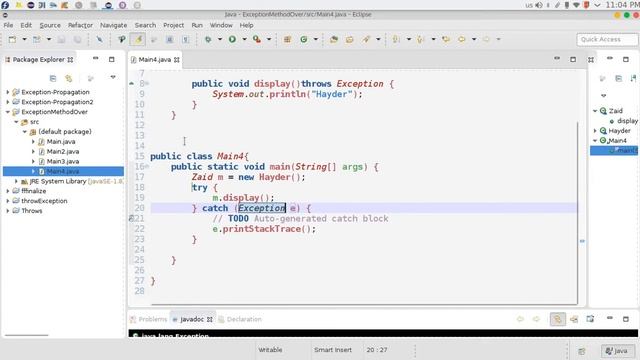Open Main3.java in Package Explorer
Screen dimensions: 640x360
[62, 161]
